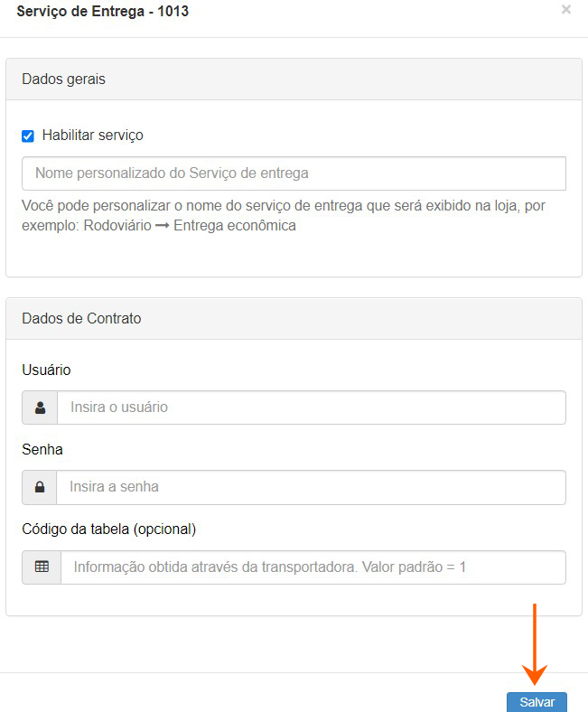
Task: Click the Dados de Contrato panel header
Action: (x=294, y=319)
